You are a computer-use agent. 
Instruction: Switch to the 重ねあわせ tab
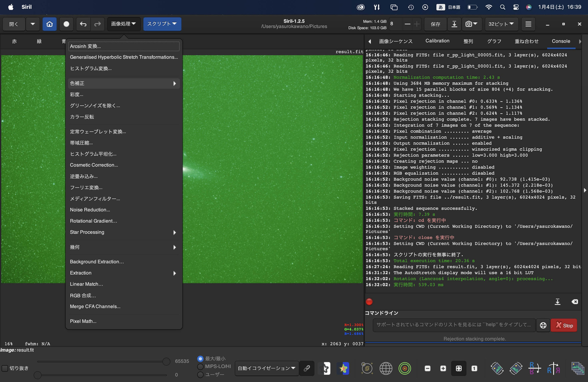click(526, 41)
